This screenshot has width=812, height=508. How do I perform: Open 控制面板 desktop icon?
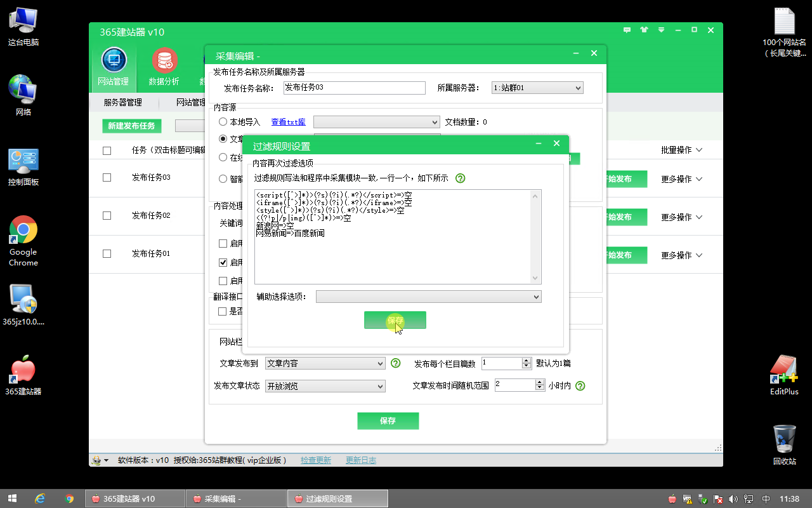[x=23, y=167]
